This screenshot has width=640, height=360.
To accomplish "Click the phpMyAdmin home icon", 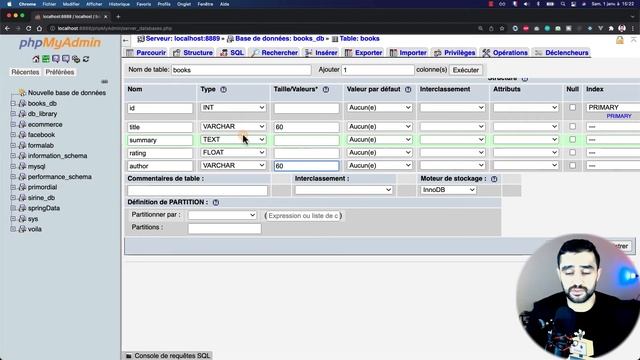I will [x=36, y=59].
